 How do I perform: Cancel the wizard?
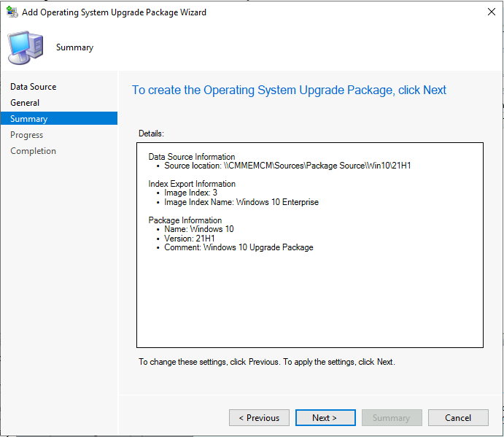(458, 418)
